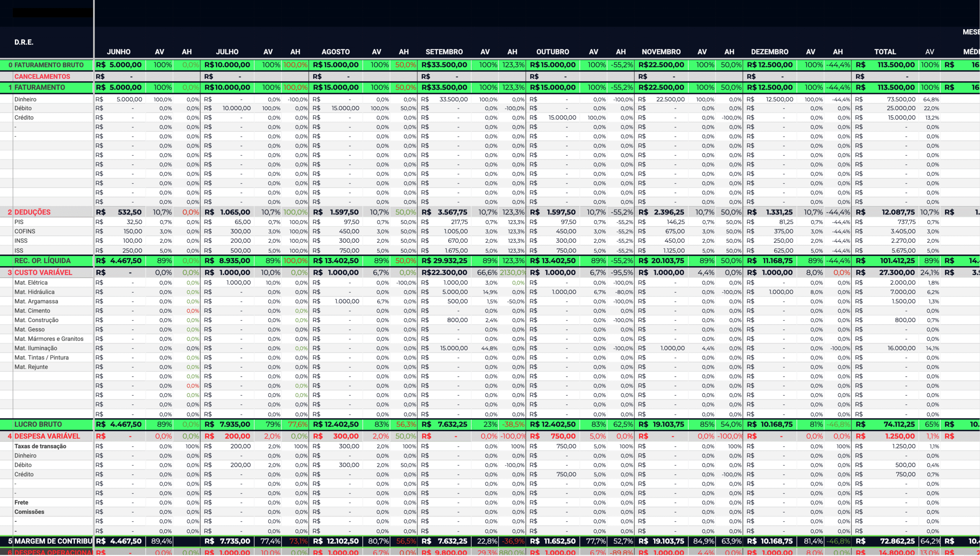Screen dimensions: 980x556
Task: Click the 750,00 Crédito value in Outubro
Action: pos(566,474)
